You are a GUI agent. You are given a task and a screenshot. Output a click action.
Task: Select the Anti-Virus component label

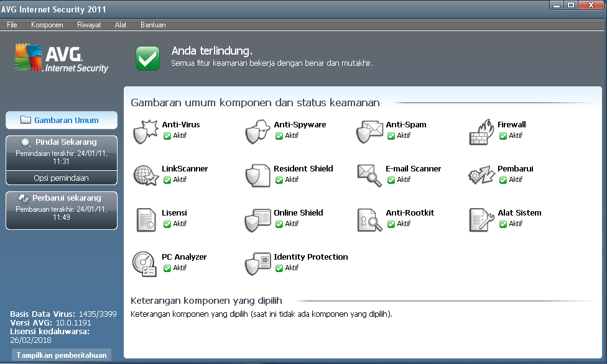[x=181, y=125]
